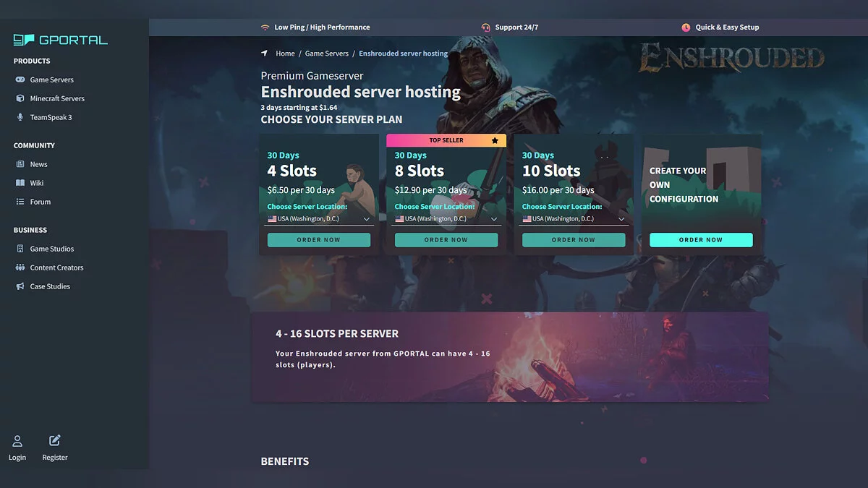Click the $16.00 per 30 days price
Viewport: 868px width, 488px height.
coord(558,190)
